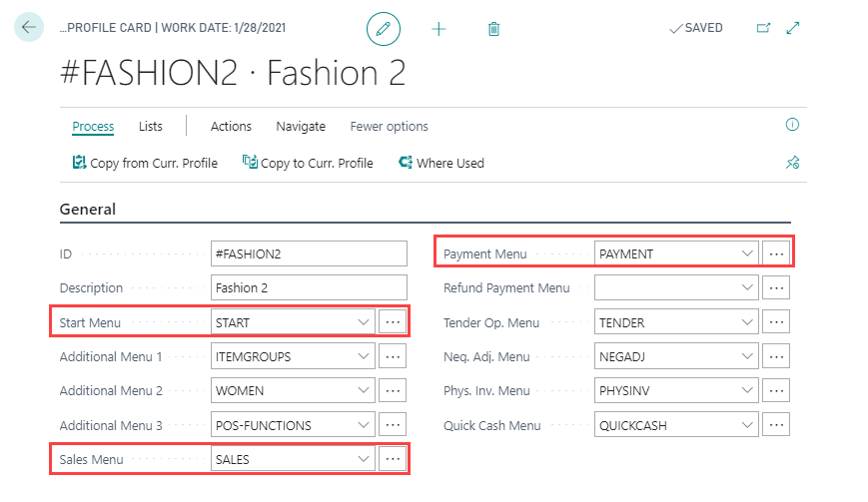Click the back arrow button
The width and height of the screenshot is (868, 502).
click(x=28, y=27)
